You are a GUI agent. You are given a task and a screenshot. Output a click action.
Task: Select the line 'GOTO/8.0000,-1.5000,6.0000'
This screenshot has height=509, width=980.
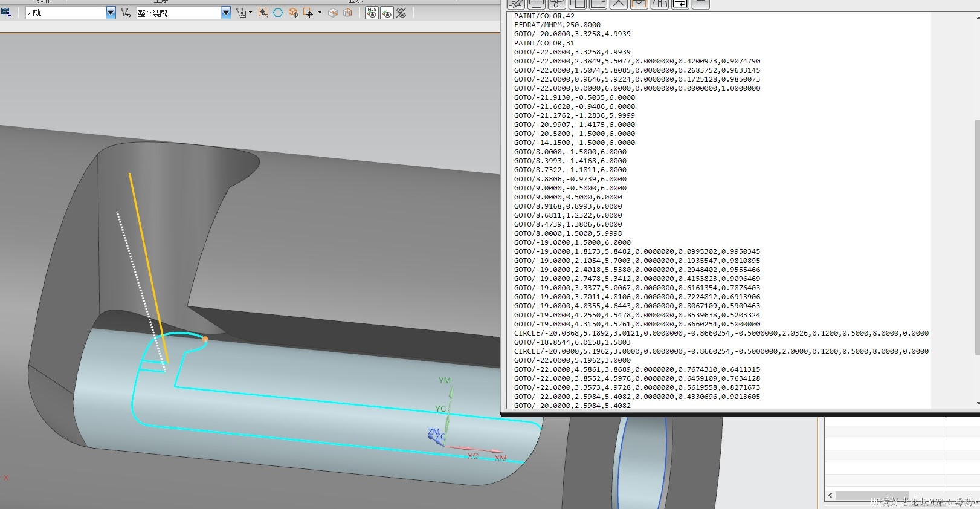click(570, 152)
